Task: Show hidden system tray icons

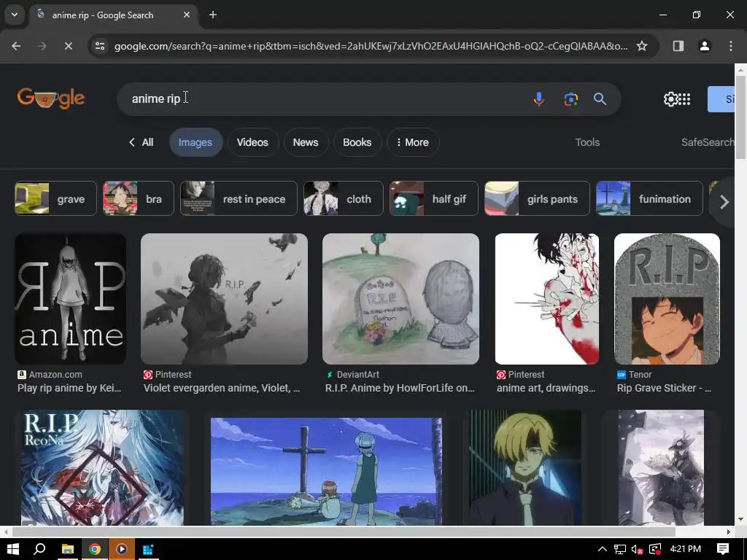Action: pos(602,550)
